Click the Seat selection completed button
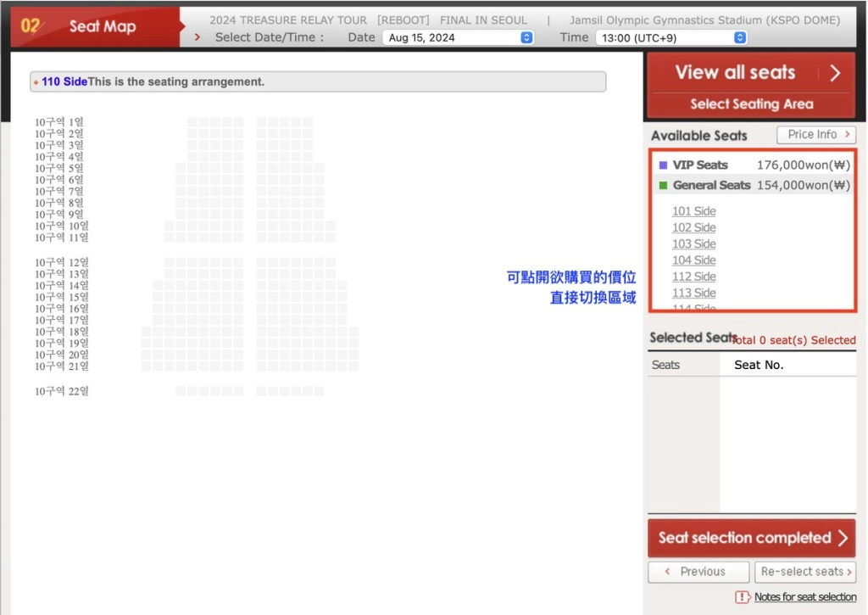This screenshot has height=615, width=868. [751, 538]
